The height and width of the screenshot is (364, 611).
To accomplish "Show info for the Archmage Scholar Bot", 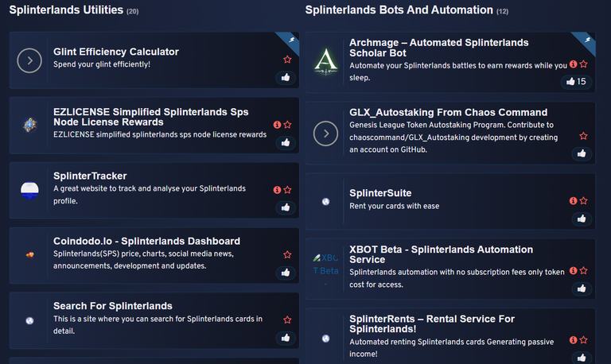I will pos(573,64).
